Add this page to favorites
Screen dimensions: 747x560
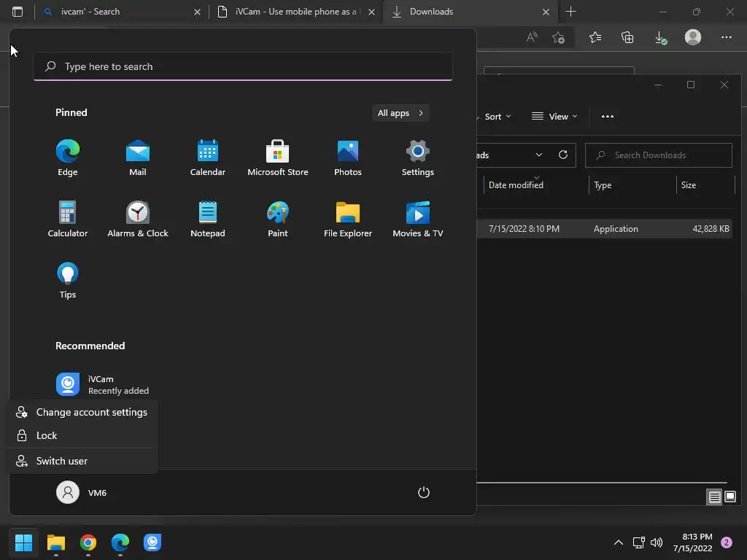[558, 37]
